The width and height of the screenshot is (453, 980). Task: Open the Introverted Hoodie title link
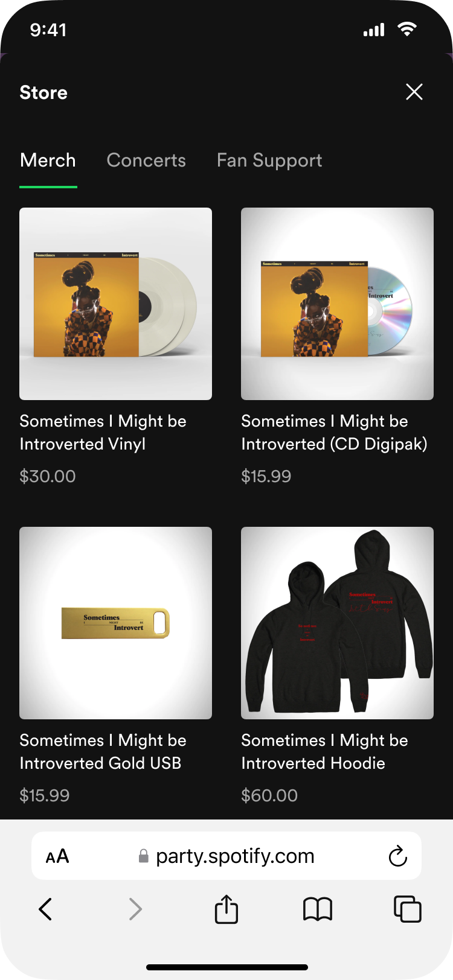[324, 752]
